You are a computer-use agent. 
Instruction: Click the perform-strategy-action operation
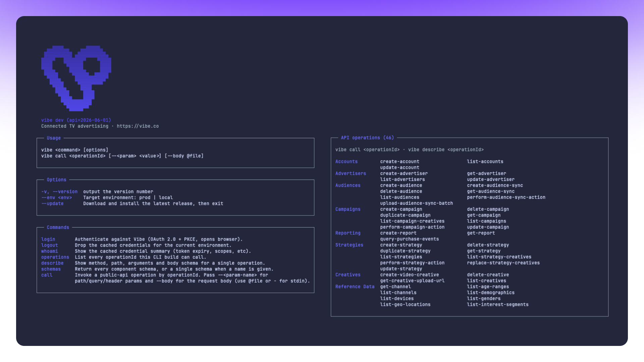412,263
